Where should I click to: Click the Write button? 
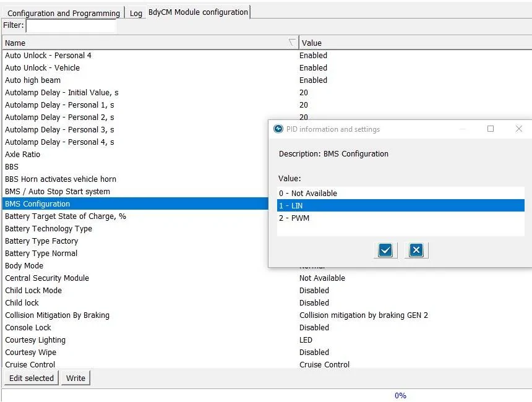tap(75, 378)
